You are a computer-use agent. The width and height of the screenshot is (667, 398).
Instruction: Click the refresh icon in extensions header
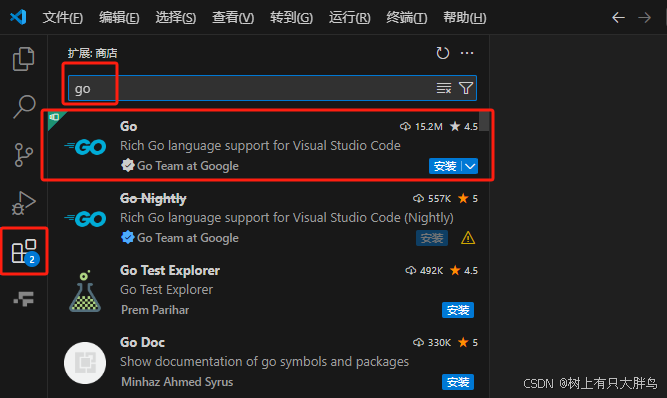442,53
